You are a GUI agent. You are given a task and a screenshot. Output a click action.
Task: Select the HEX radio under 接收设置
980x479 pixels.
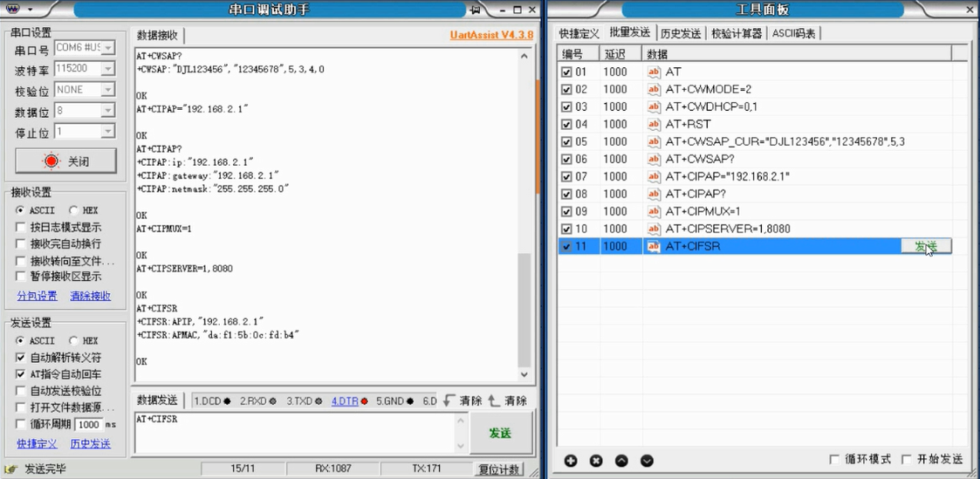point(73,210)
